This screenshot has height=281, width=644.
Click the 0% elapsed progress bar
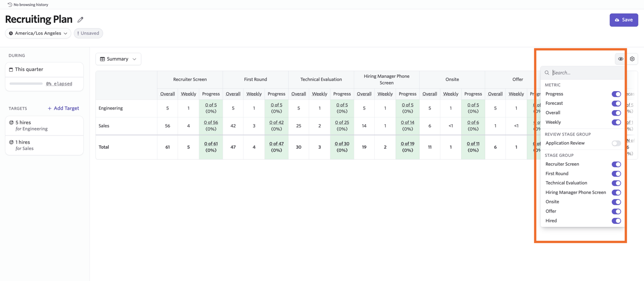coord(26,84)
